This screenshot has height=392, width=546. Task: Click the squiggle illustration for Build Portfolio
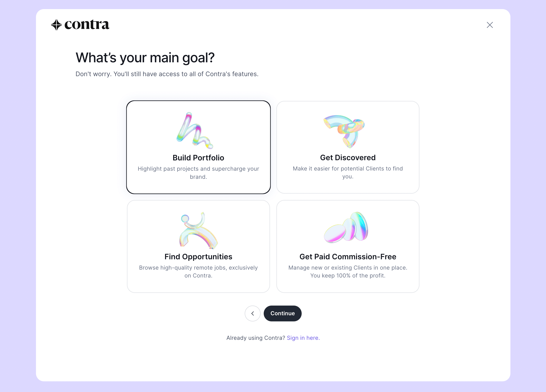(x=195, y=131)
